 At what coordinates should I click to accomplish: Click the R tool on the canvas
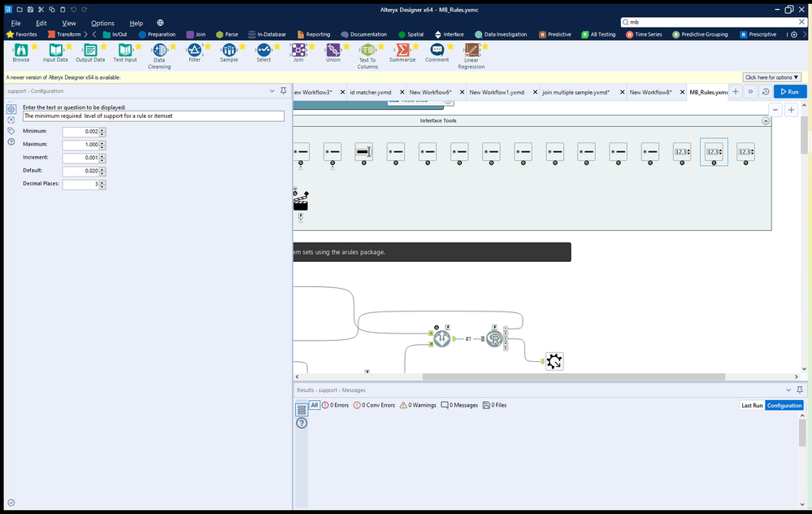click(494, 339)
